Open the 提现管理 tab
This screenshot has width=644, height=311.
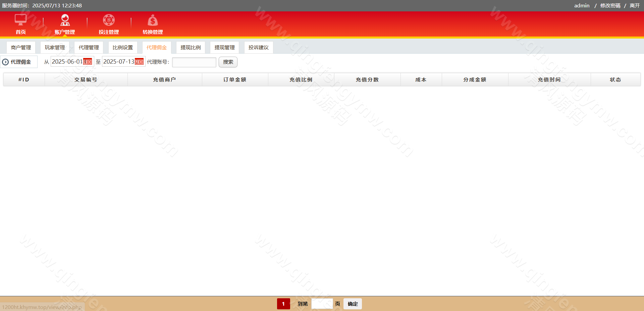tap(224, 48)
